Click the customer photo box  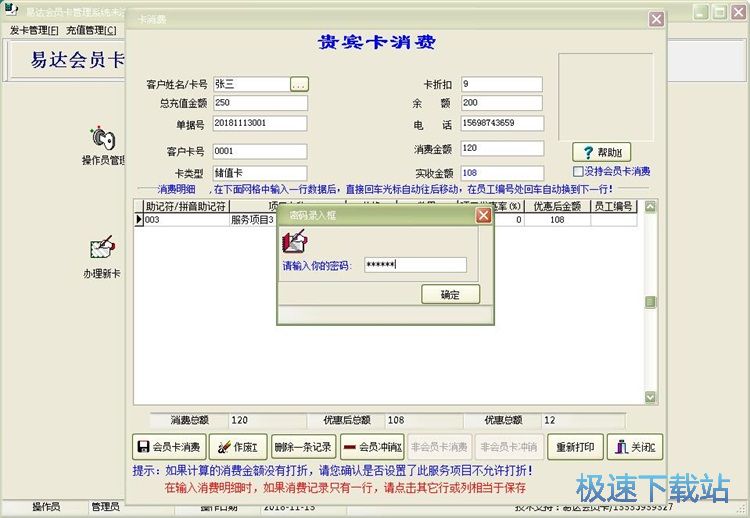tap(606, 97)
